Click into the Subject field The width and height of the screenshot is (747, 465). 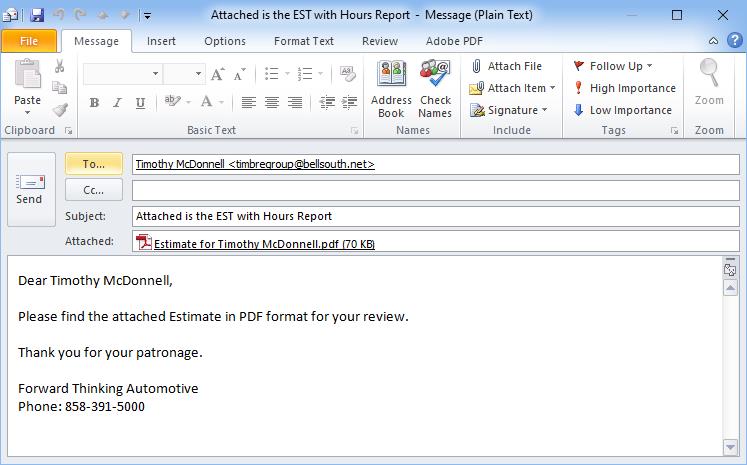coord(435,216)
